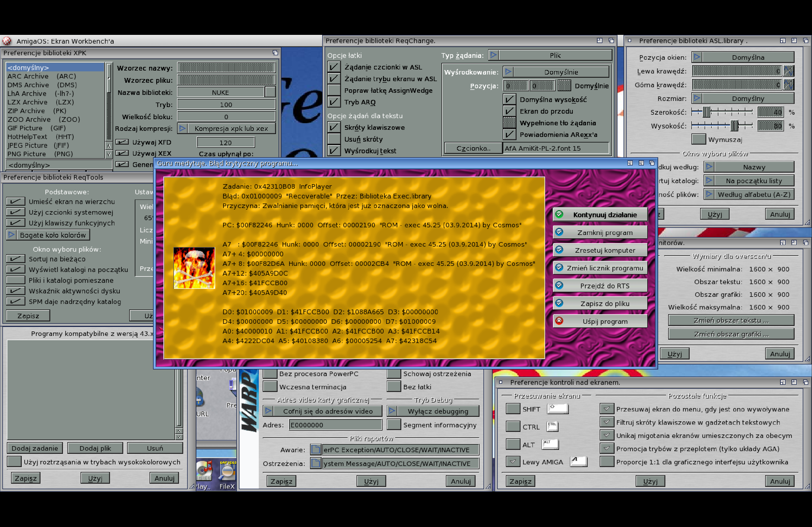The image size is (812, 527).
Task: Toggle Segment informacyjny checkbox
Action: click(x=393, y=425)
